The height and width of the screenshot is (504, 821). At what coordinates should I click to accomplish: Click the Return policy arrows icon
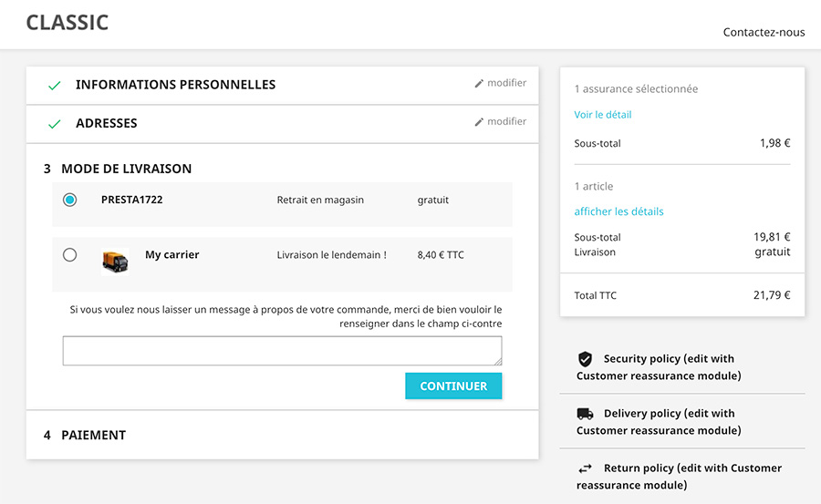tap(586, 468)
